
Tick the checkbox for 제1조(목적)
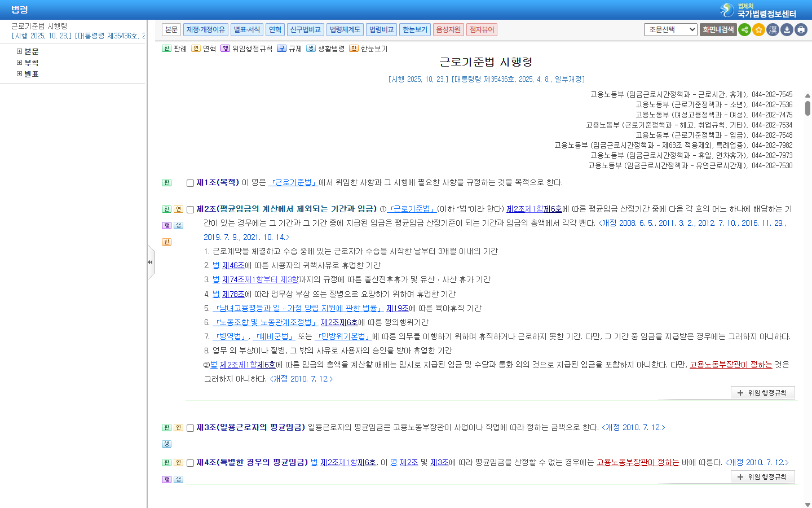pyautogui.click(x=191, y=183)
